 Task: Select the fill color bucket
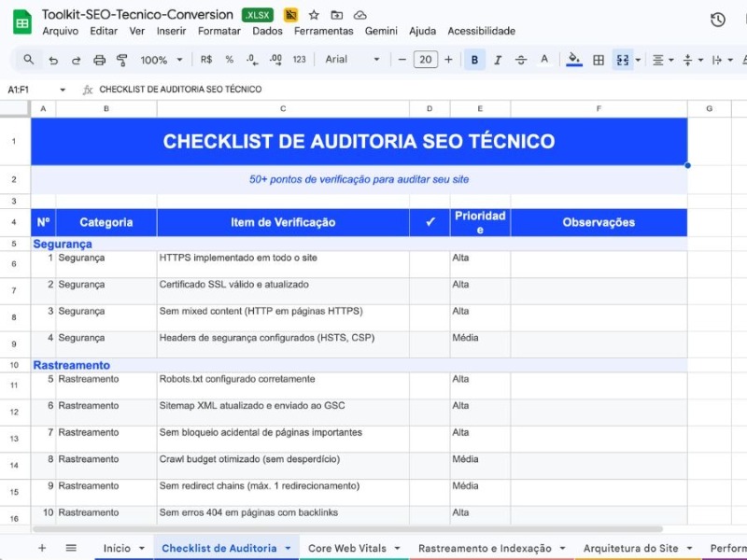pos(572,60)
